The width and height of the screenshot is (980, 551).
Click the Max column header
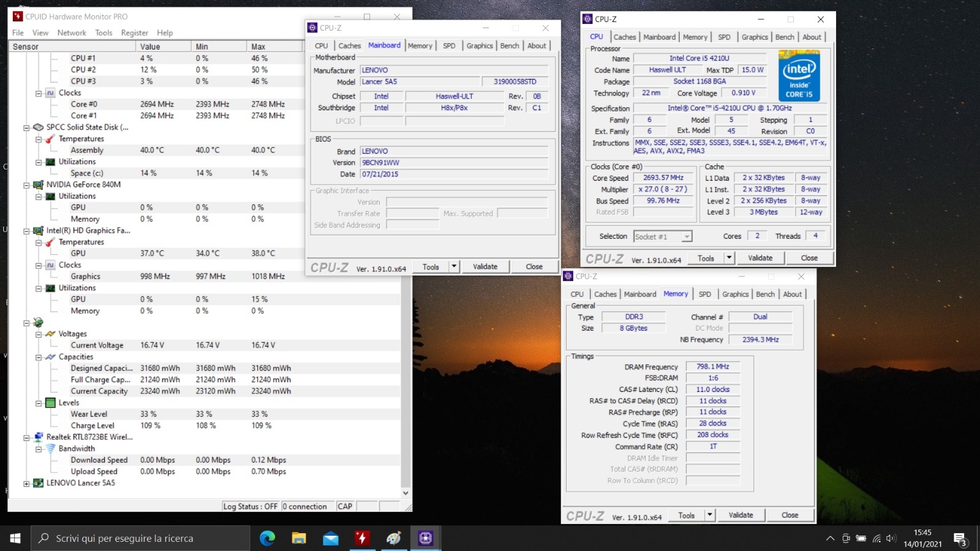pos(274,47)
